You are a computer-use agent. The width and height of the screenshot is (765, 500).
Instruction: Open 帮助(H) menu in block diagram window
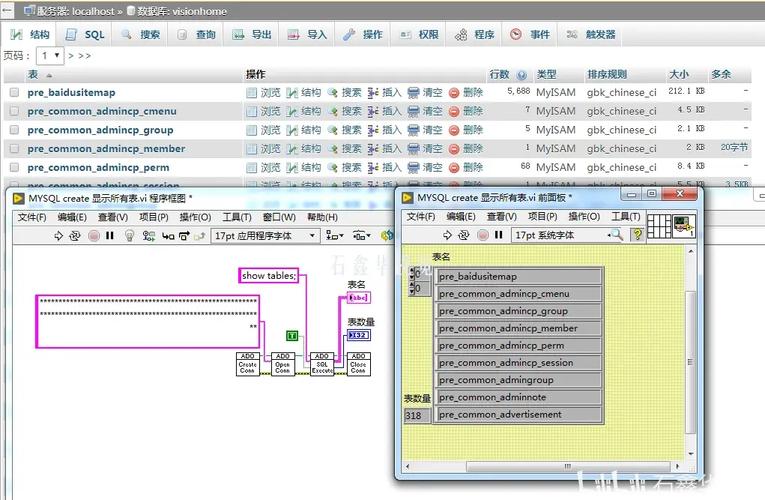322,217
